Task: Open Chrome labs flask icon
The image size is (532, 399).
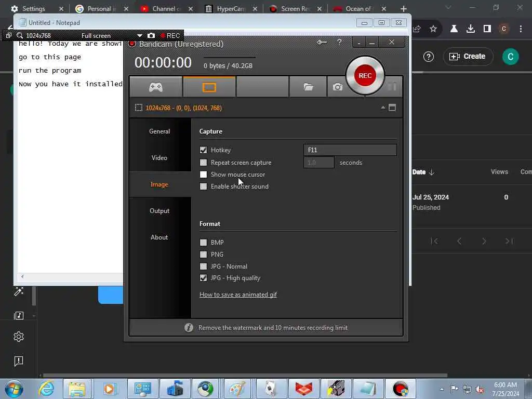Action: tap(454, 29)
